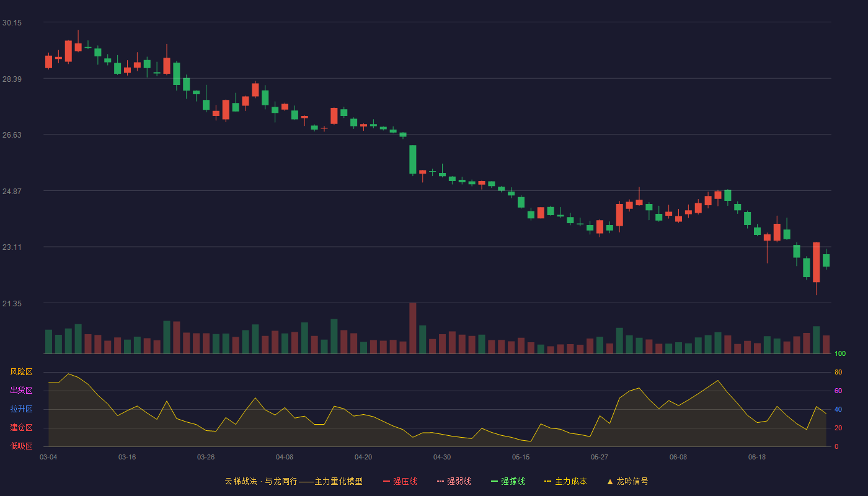Image resolution: width=868 pixels, height=496 pixels.
Task: Click the long green gap-down candle below 26.63
Action: tap(413, 159)
